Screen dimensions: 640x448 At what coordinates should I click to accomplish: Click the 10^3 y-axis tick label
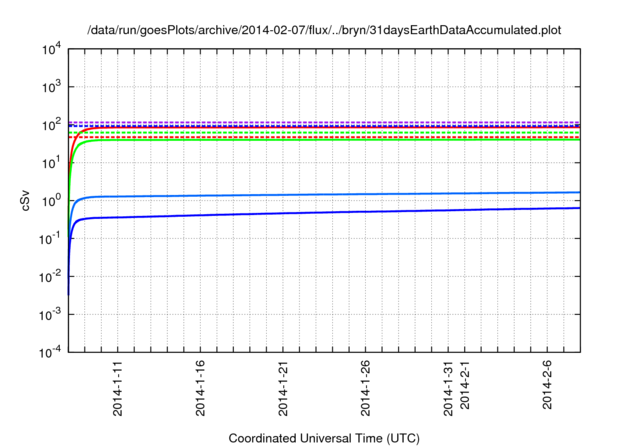click(52, 87)
